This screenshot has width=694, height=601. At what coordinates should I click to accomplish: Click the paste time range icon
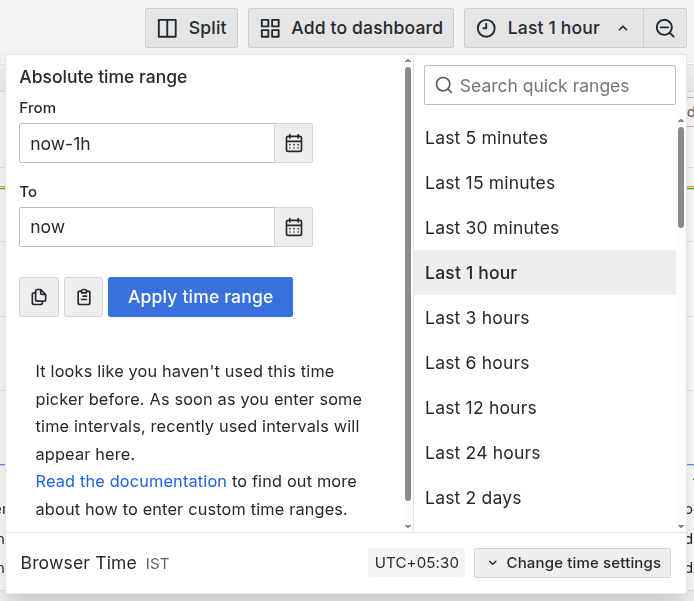tap(84, 297)
